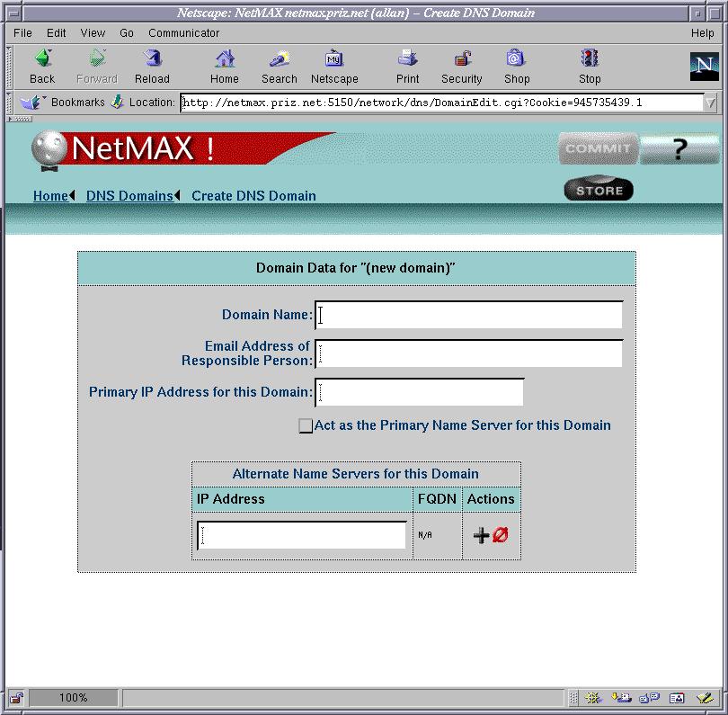Reload the current page

[152, 60]
